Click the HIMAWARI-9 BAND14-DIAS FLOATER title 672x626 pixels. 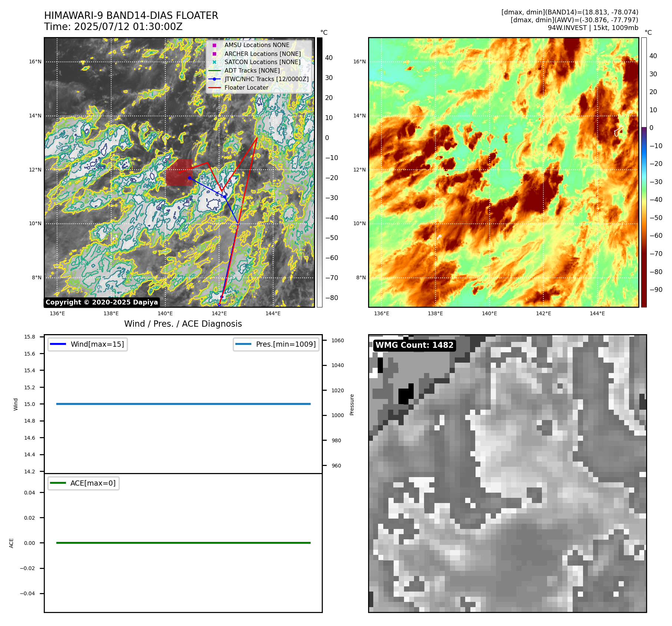[131, 16]
